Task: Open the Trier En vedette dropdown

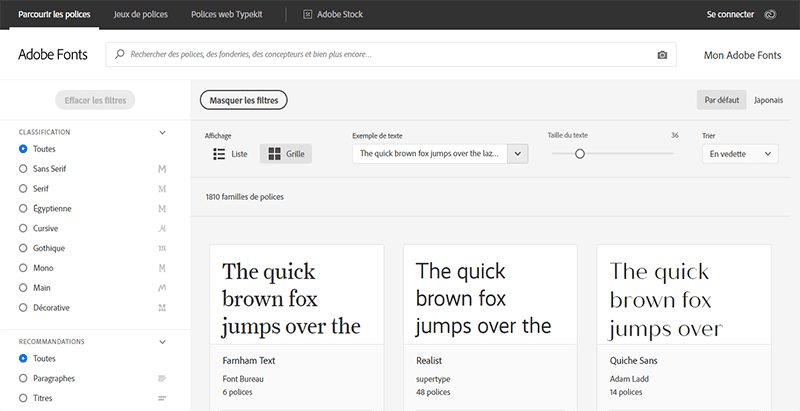Action: (x=740, y=153)
